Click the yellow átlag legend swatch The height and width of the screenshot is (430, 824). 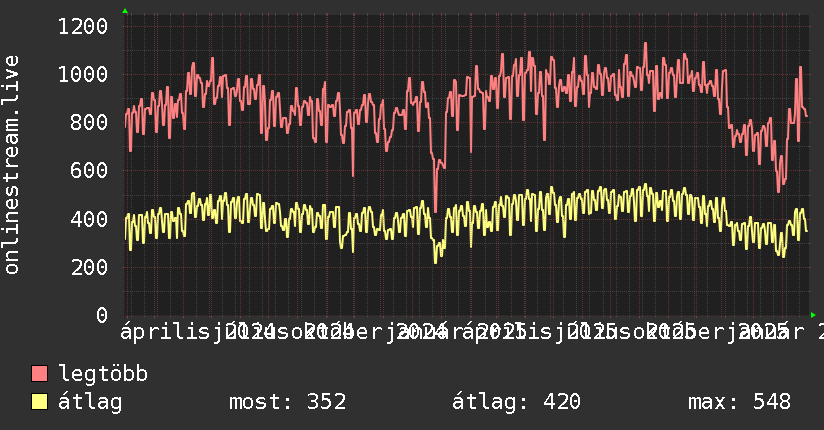click(x=39, y=402)
